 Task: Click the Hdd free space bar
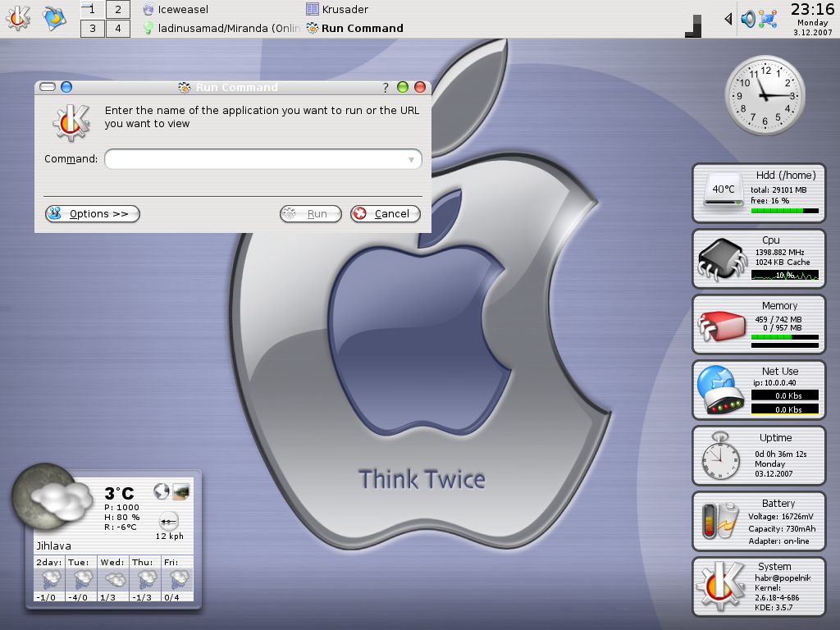point(785,211)
